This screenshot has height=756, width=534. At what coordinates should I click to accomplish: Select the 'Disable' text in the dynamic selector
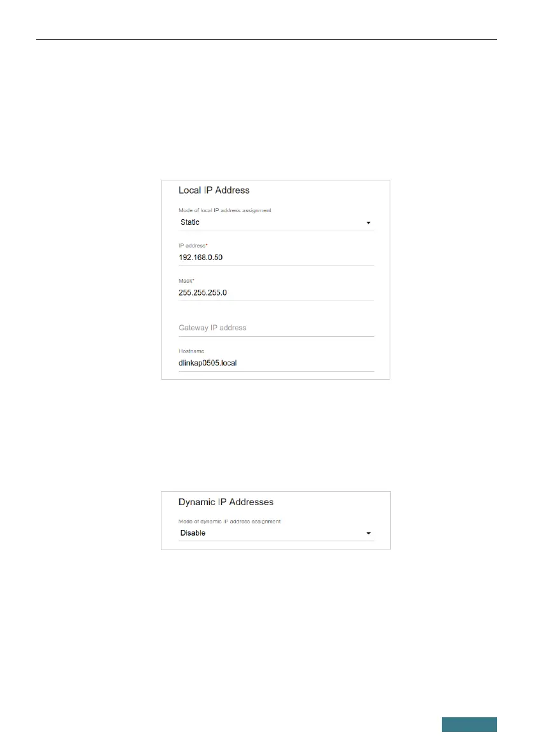tap(193, 533)
